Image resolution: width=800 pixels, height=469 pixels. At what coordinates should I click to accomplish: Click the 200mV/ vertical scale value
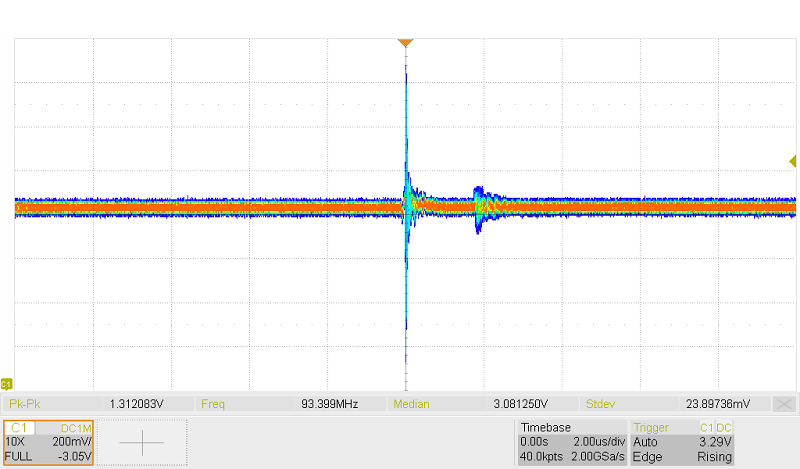click(x=72, y=441)
